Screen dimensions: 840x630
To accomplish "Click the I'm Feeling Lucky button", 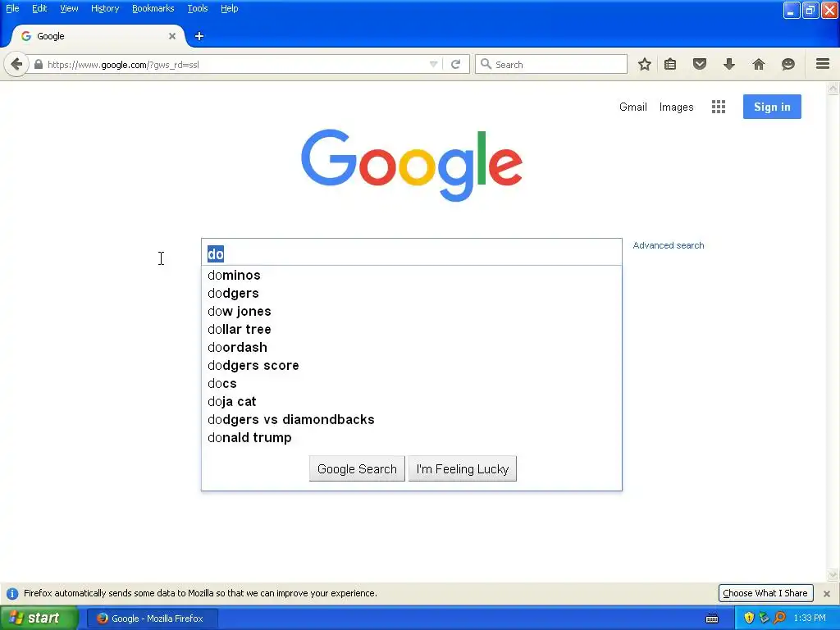I will click(x=463, y=468).
